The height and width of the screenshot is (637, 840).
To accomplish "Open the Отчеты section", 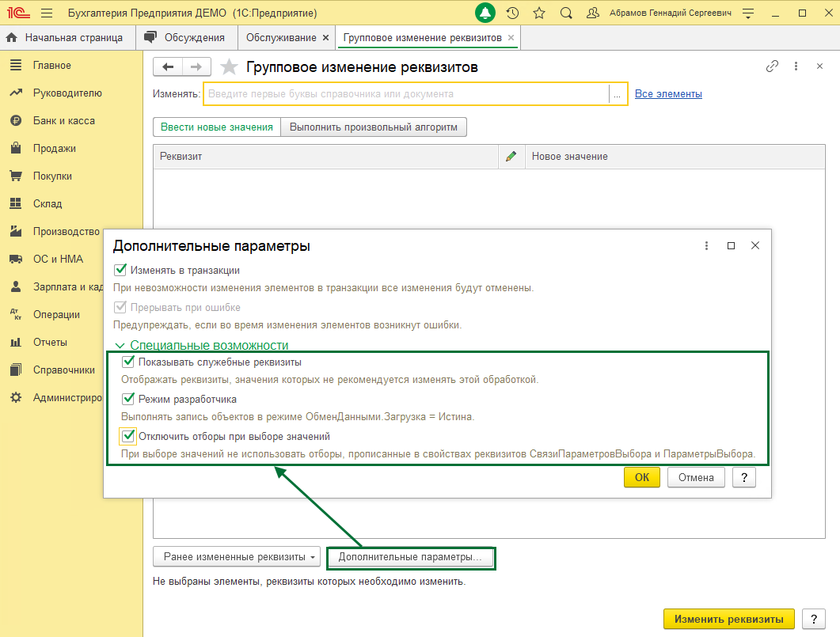I will click(50, 342).
